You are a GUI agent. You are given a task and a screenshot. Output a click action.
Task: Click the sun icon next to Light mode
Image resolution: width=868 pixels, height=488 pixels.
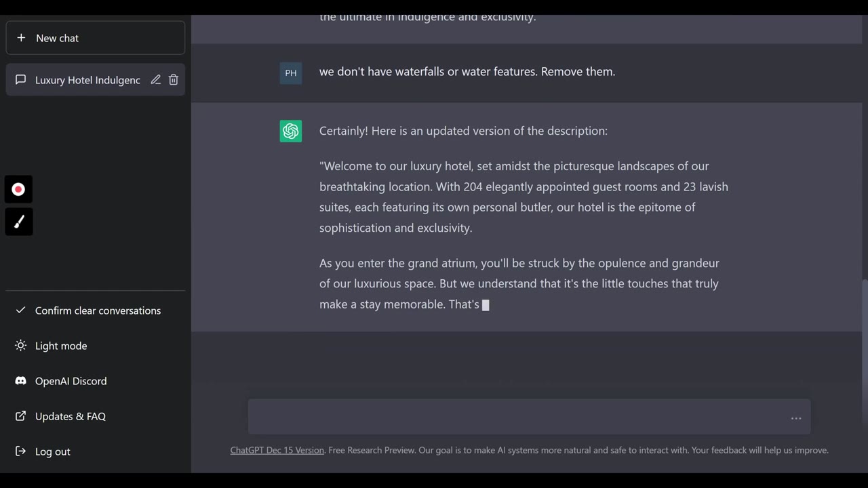21,346
